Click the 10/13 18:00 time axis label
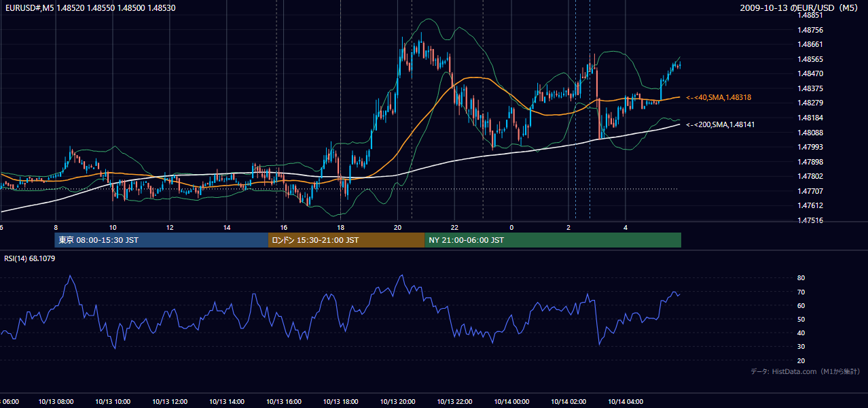The image size is (868, 408). [x=341, y=402]
